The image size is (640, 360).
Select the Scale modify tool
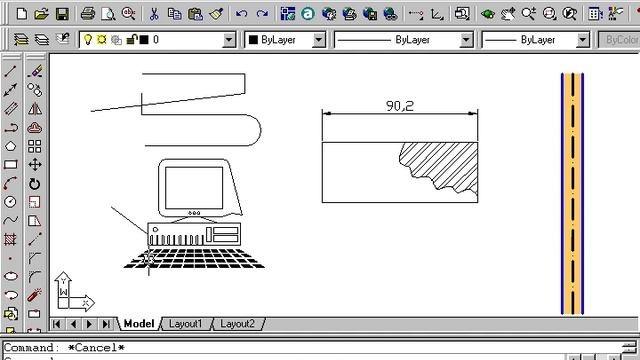(35, 202)
